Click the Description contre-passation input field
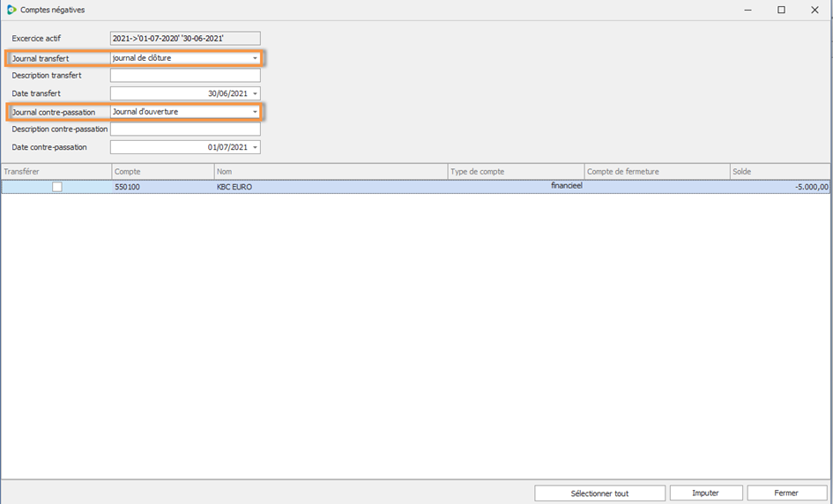This screenshot has width=833, height=504. (185, 129)
